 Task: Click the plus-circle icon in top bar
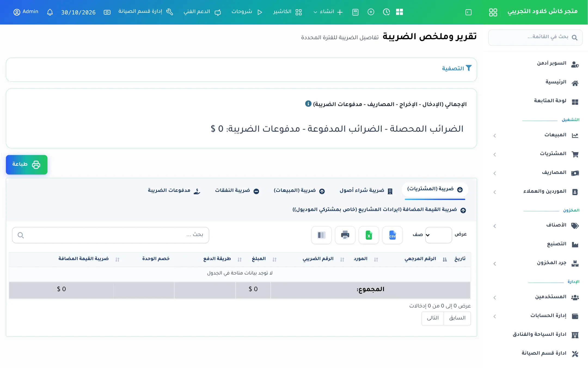[x=371, y=12]
